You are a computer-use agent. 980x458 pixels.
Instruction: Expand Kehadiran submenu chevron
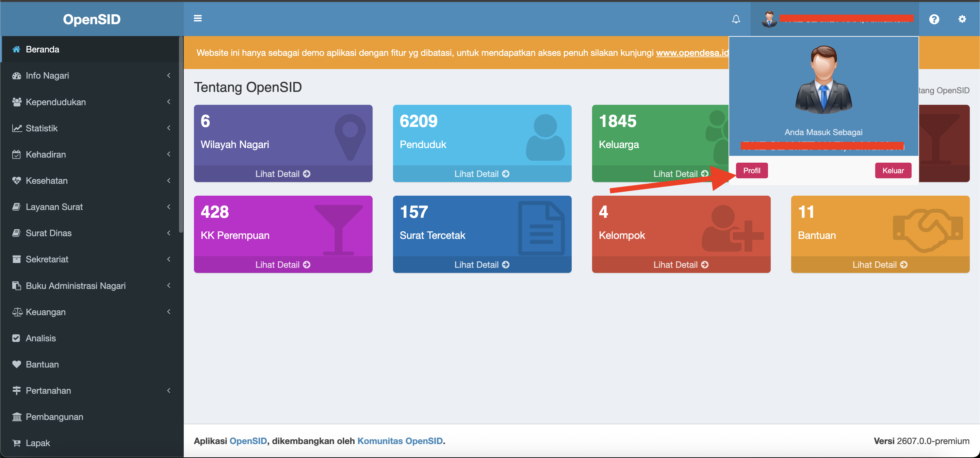(x=168, y=154)
